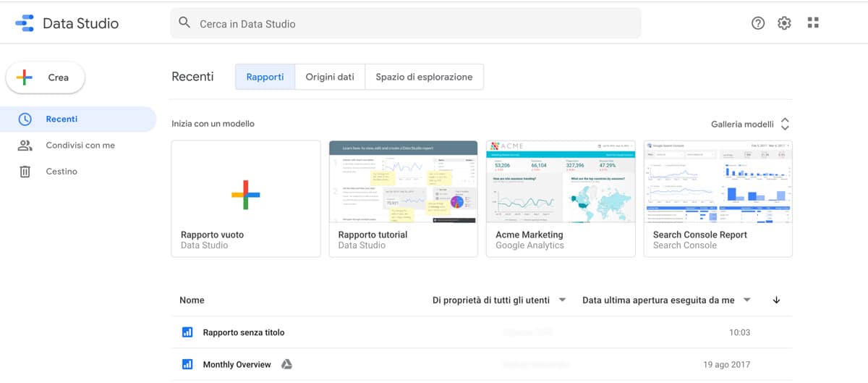Click the Drive icon next to Monthly Overview

(x=286, y=364)
